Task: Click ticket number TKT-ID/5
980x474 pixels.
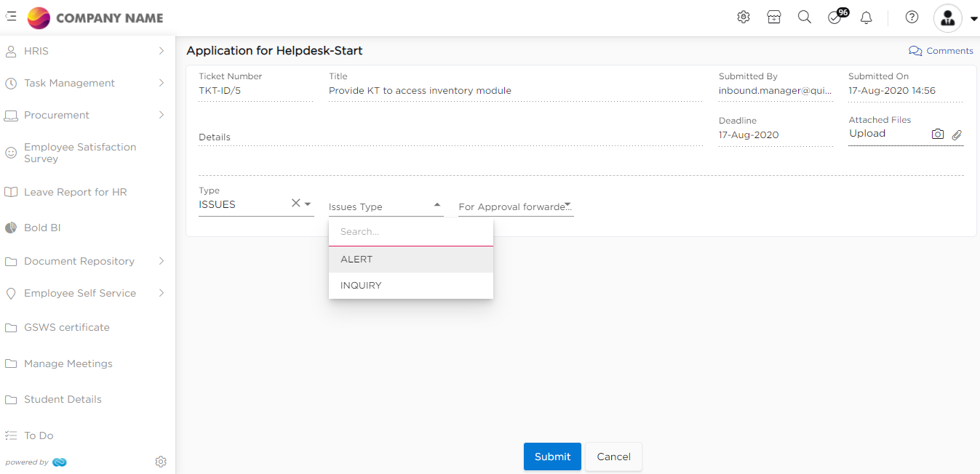Action: click(x=220, y=91)
